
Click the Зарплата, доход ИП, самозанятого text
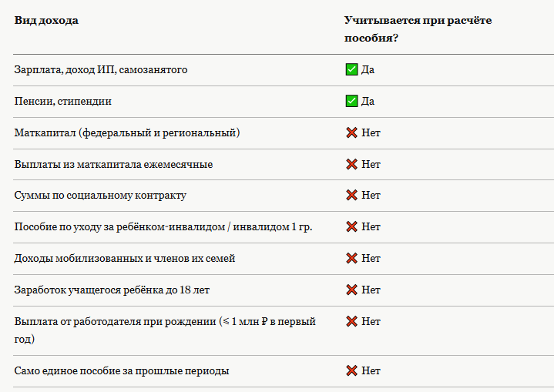coord(101,70)
